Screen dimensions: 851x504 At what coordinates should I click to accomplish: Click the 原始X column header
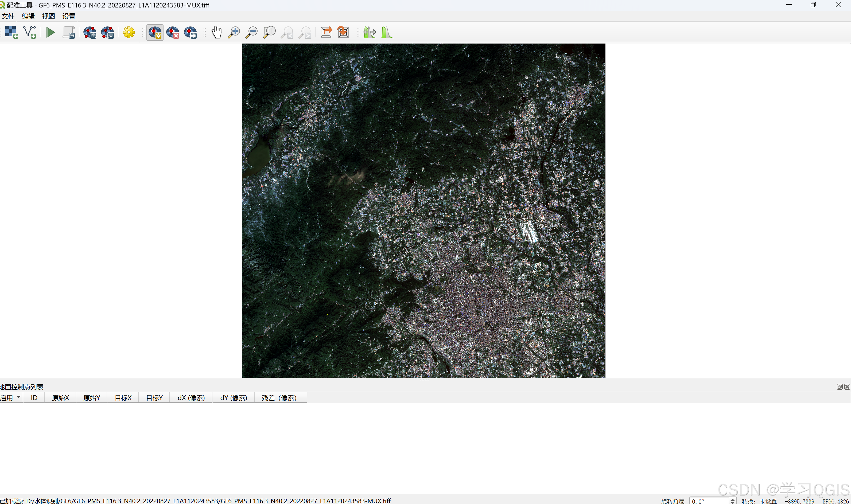tap(60, 398)
